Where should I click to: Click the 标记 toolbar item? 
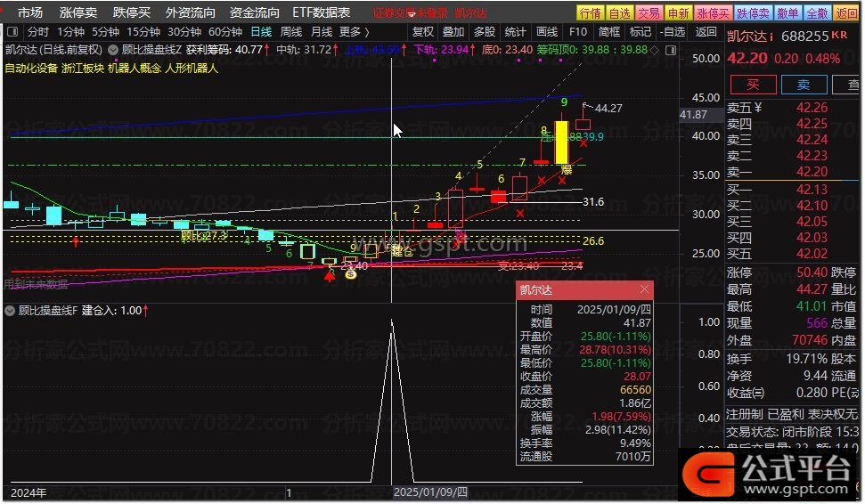click(x=640, y=32)
